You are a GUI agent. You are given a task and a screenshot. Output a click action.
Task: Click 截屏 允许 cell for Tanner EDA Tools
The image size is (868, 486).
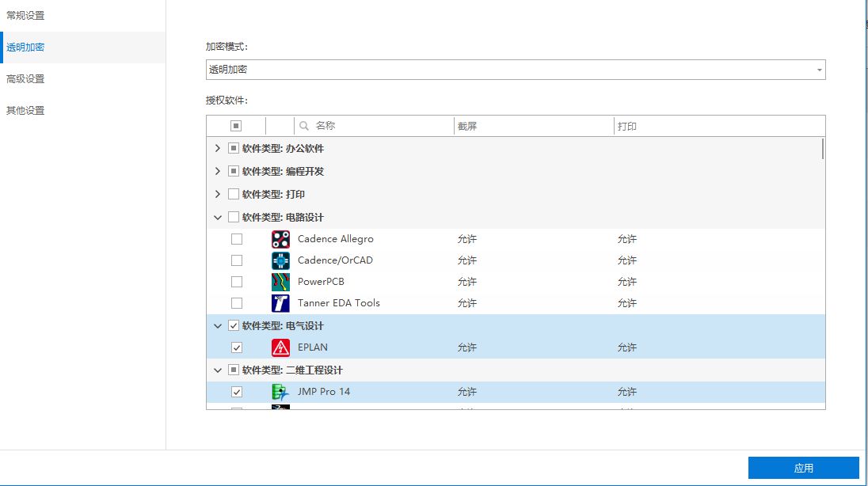point(467,303)
